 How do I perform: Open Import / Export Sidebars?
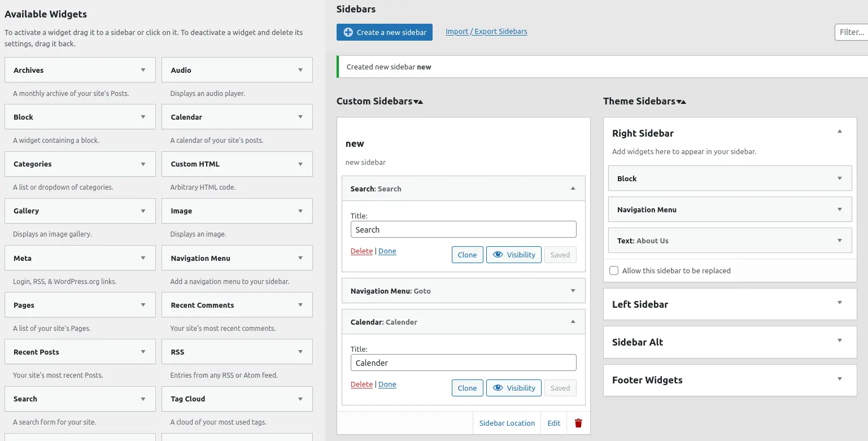[x=486, y=31]
